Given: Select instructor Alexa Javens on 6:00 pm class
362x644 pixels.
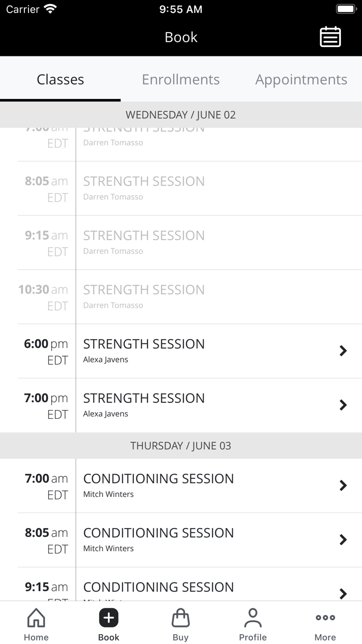Looking at the screenshot, I should [x=105, y=359].
